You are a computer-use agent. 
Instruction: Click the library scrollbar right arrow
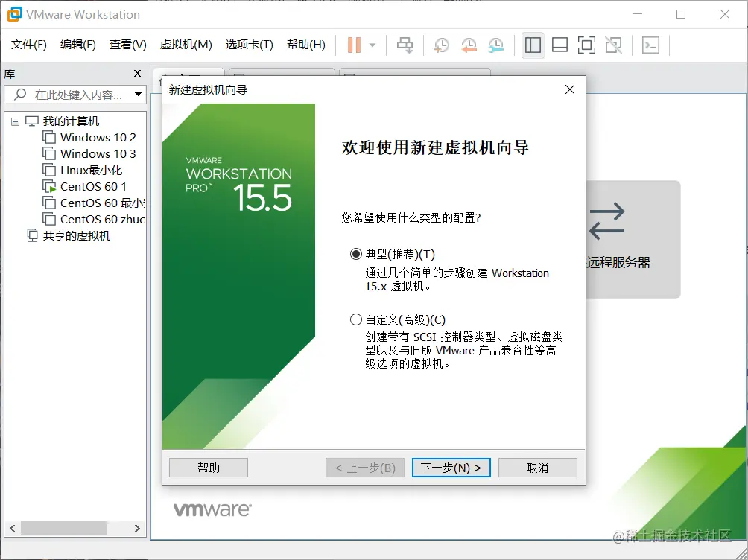[x=137, y=528]
